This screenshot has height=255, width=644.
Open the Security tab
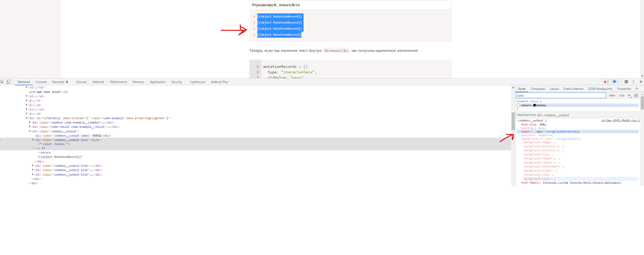(176, 82)
